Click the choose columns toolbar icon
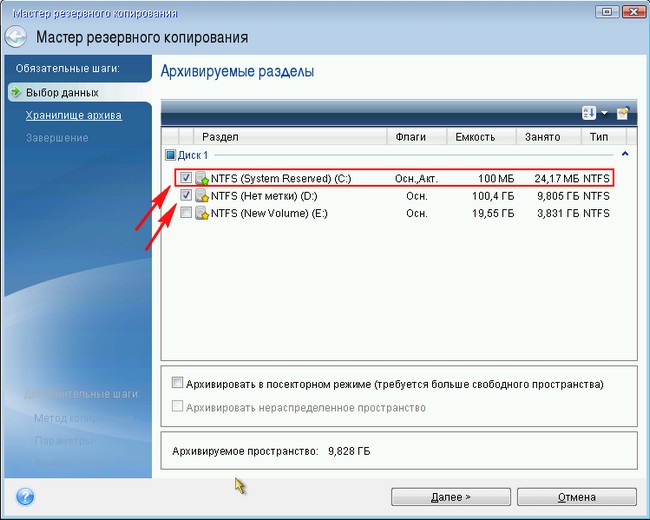 [622, 112]
